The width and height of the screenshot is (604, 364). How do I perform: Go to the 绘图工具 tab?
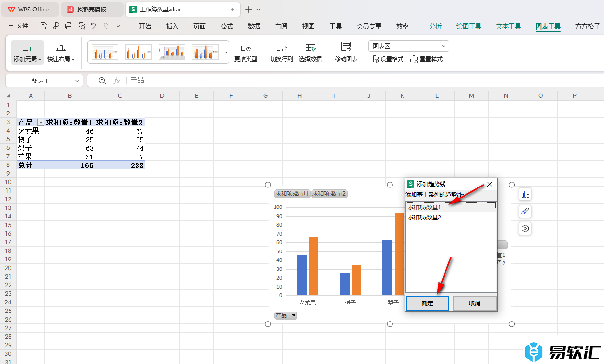click(x=469, y=26)
